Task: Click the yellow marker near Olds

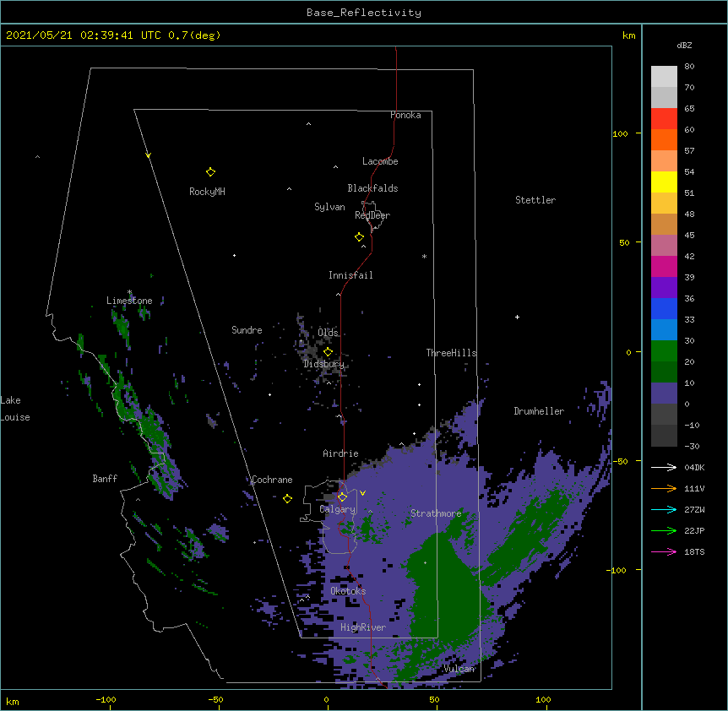Action: (328, 352)
